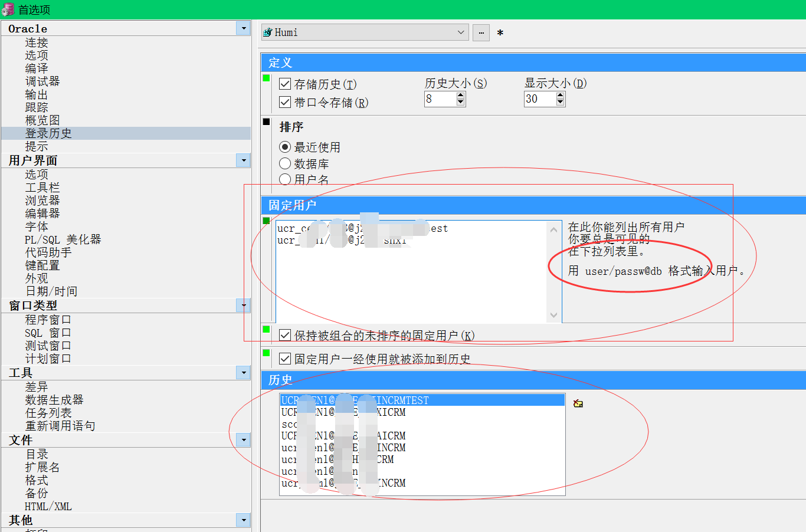Select 最近使用 sort option
The width and height of the screenshot is (806, 532).
pos(285,147)
